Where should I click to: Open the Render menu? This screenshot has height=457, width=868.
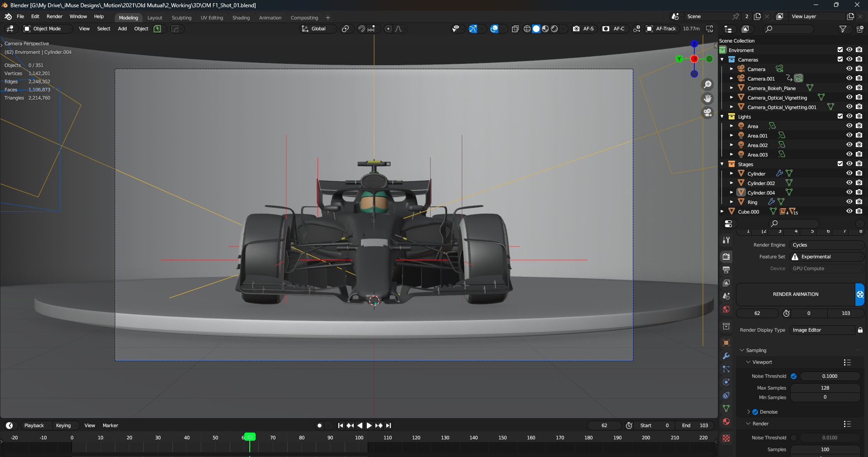pyautogui.click(x=54, y=17)
